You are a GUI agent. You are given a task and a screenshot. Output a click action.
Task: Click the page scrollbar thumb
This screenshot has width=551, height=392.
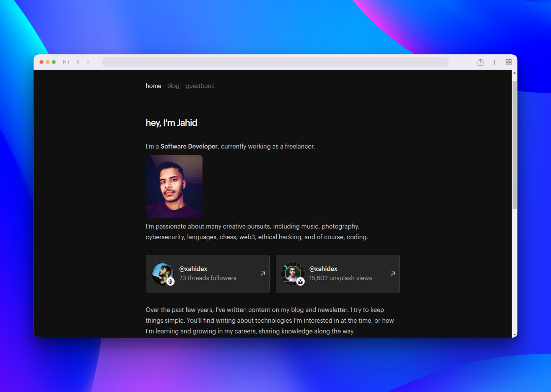coord(515,145)
